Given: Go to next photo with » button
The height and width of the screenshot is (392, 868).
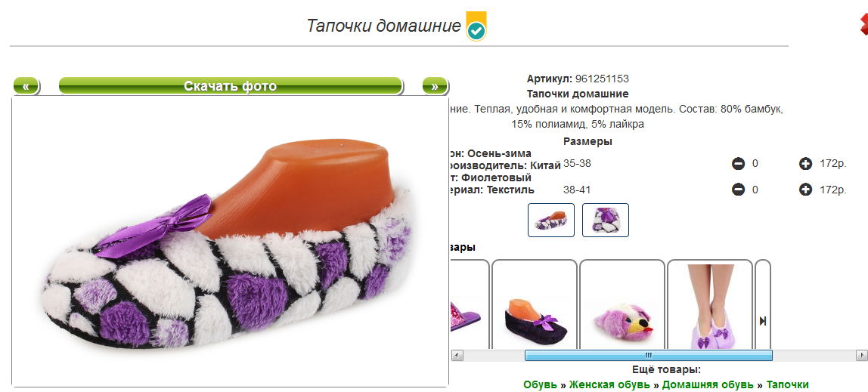Looking at the screenshot, I should [435, 85].
